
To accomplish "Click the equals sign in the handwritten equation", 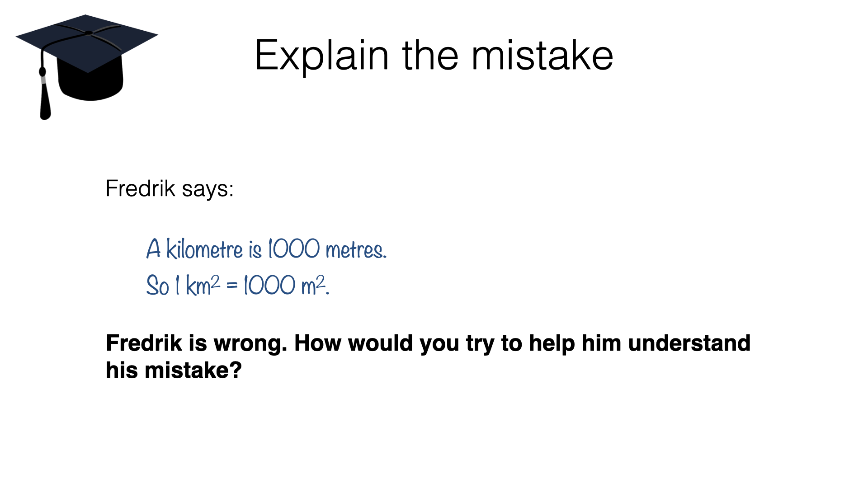I will (232, 285).
